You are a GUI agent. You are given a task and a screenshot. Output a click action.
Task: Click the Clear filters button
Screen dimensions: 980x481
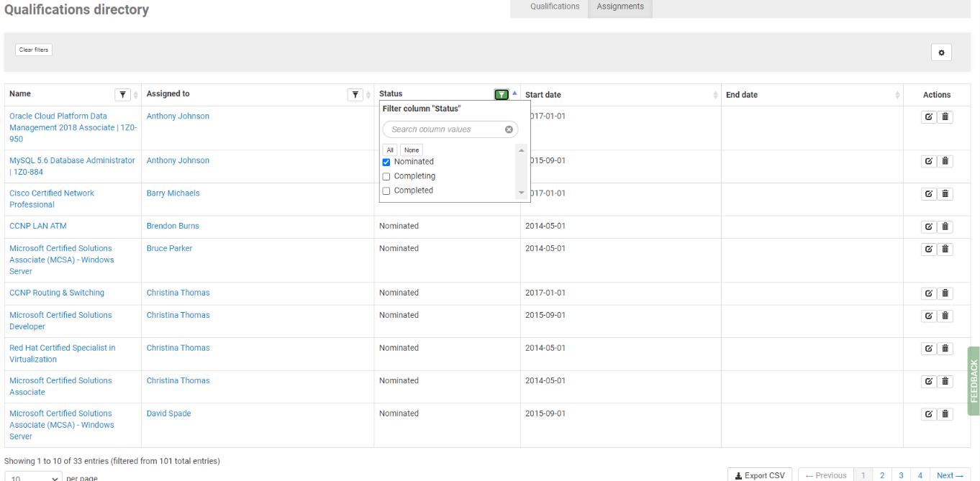pos(34,50)
